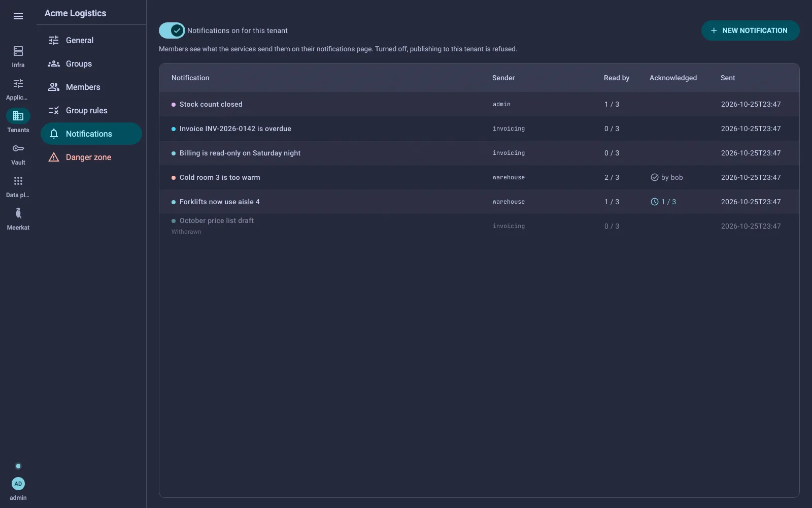
Task: Click the Acknowledged column header
Action: [673, 78]
